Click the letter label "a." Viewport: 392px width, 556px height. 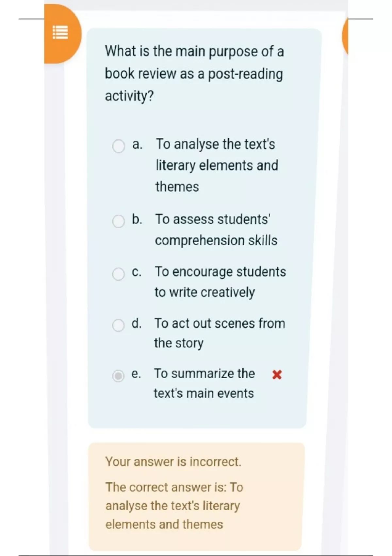(137, 144)
